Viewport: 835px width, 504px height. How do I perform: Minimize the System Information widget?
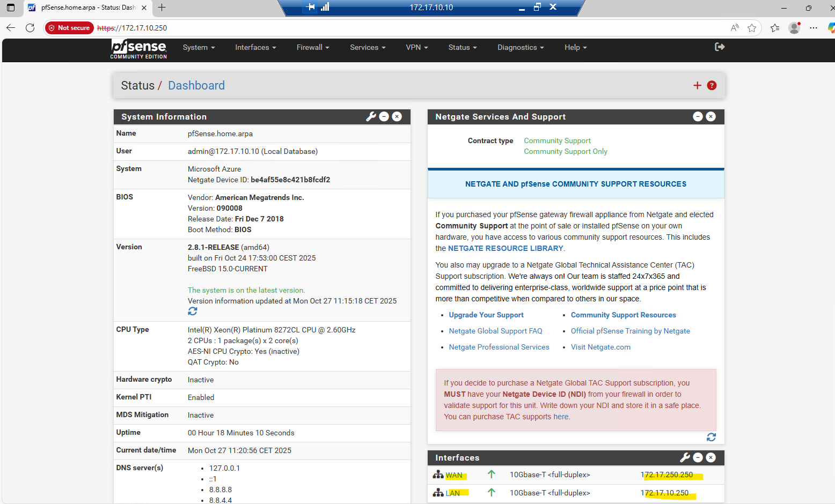[x=384, y=117]
